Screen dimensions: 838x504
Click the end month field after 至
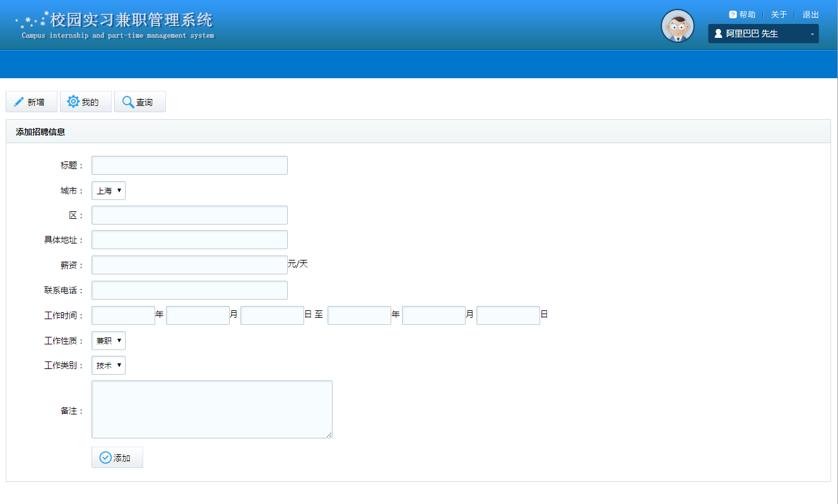tap(434, 315)
